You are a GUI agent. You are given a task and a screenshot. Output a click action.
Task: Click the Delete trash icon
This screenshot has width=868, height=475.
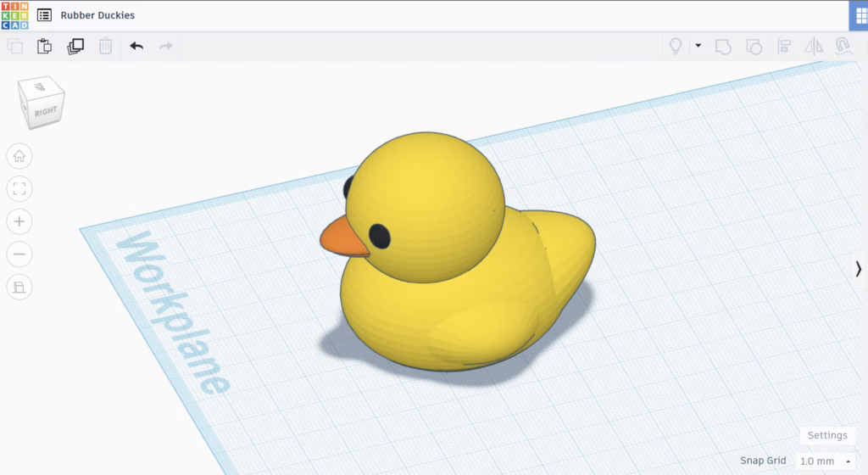tap(105, 46)
